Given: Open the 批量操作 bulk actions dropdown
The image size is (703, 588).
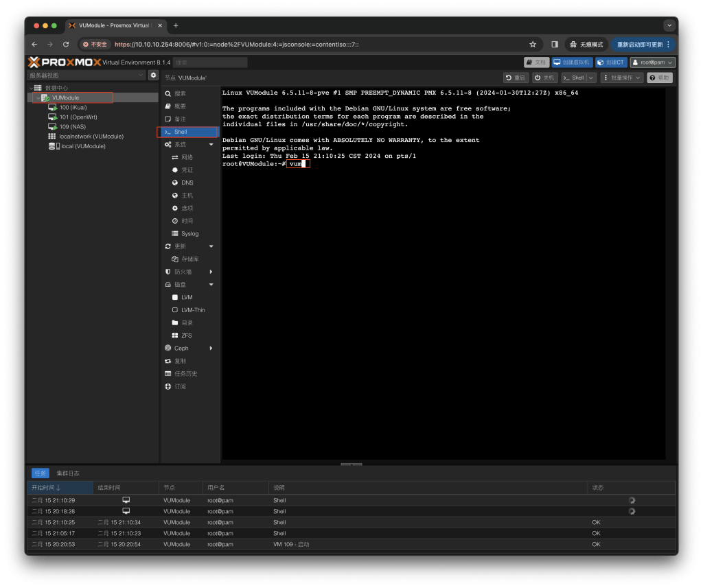Looking at the screenshot, I should tap(621, 78).
